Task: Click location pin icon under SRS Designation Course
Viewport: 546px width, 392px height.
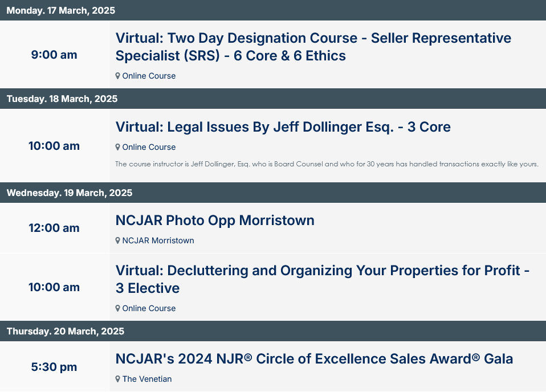Action: coord(118,76)
